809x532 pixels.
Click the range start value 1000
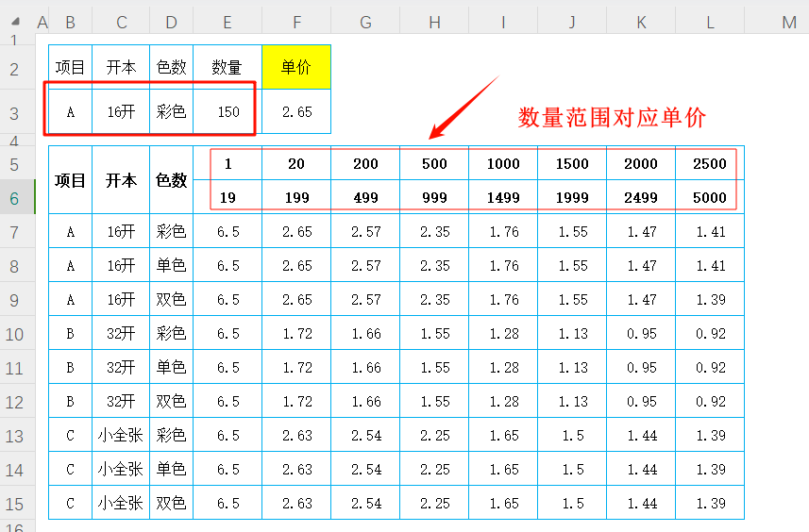click(503, 164)
